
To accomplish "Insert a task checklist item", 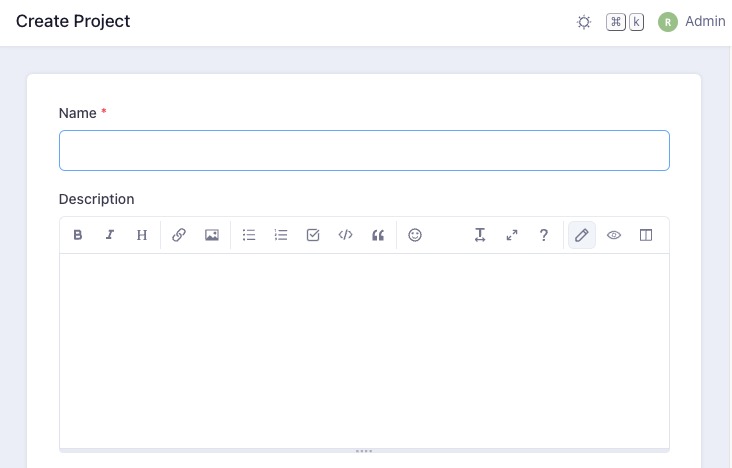I will click(x=313, y=235).
